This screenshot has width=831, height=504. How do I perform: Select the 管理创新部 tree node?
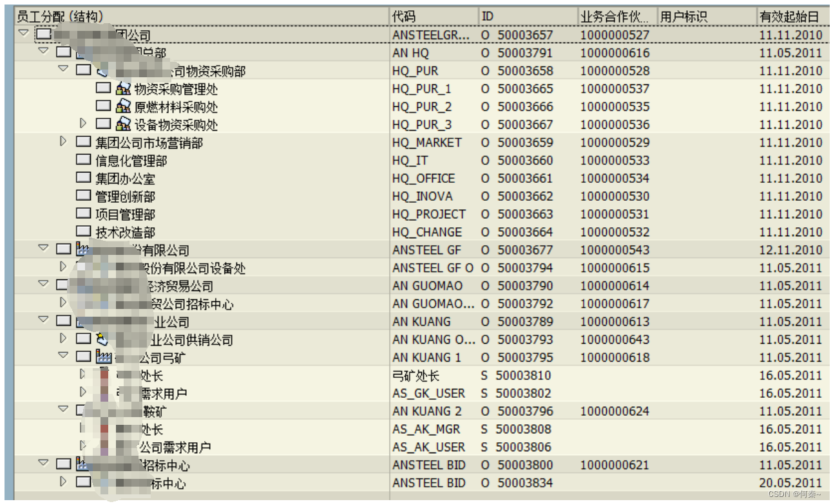125,196
